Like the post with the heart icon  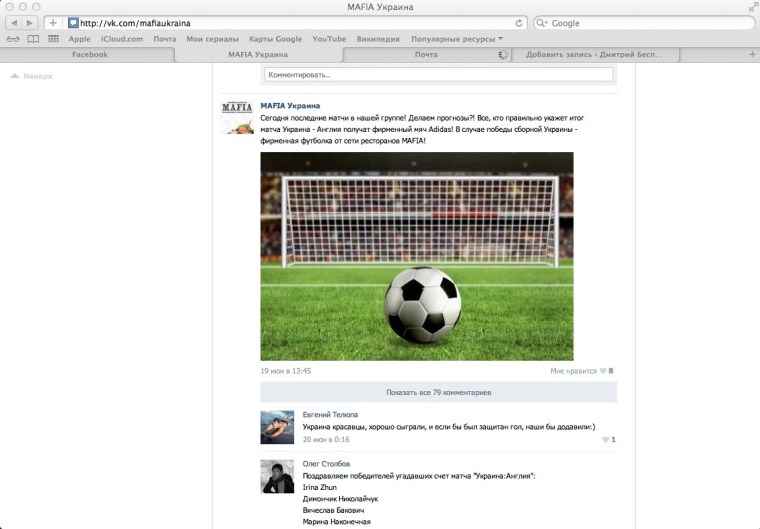coord(603,371)
